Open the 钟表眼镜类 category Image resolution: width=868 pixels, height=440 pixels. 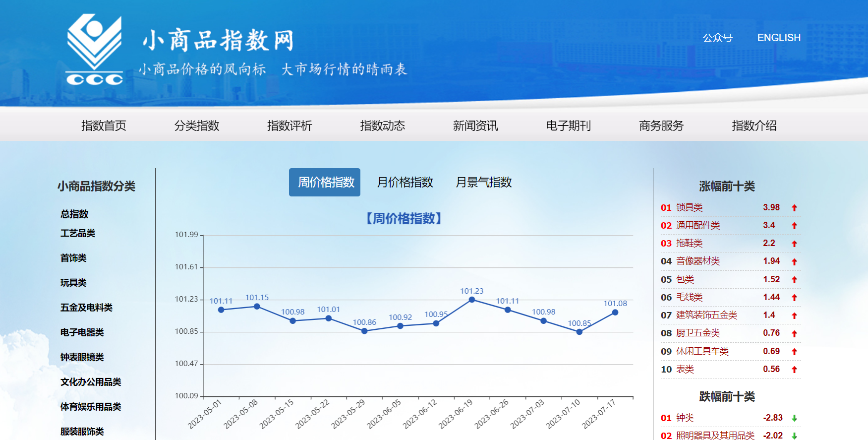coord(82,357)
